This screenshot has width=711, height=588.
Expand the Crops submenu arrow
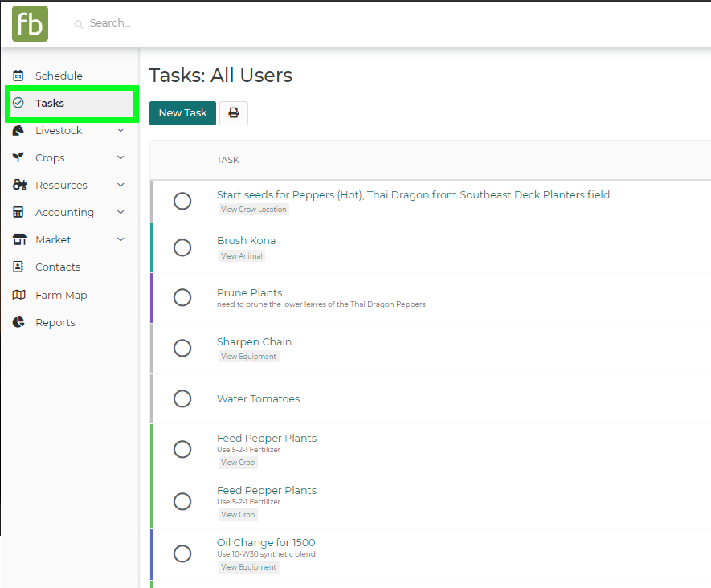pos(121,157)
